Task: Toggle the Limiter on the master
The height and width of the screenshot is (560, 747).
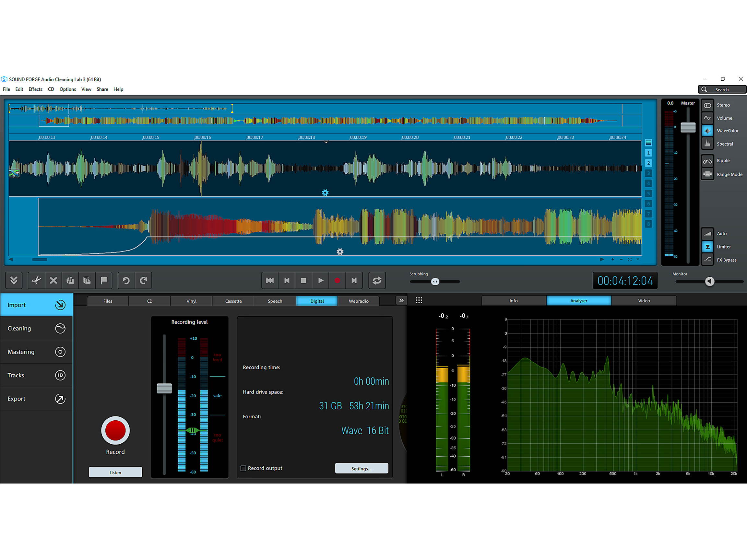Action: (708, 246)
